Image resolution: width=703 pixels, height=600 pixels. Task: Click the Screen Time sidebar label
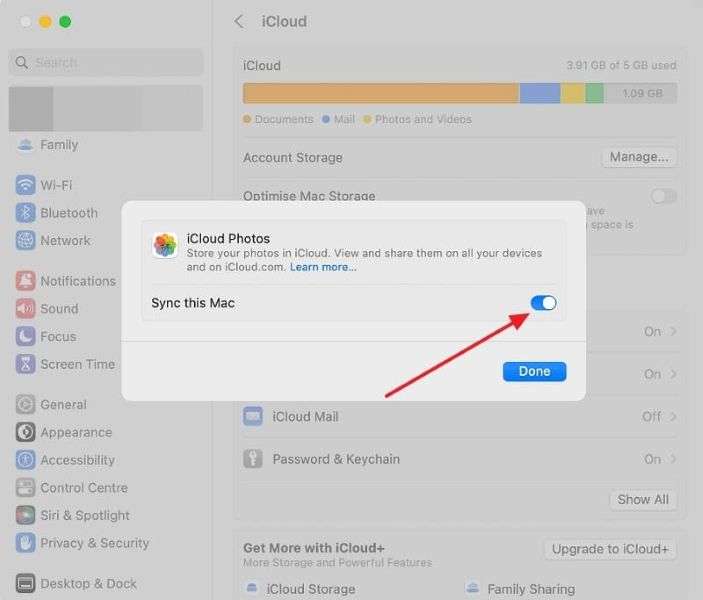78,364
